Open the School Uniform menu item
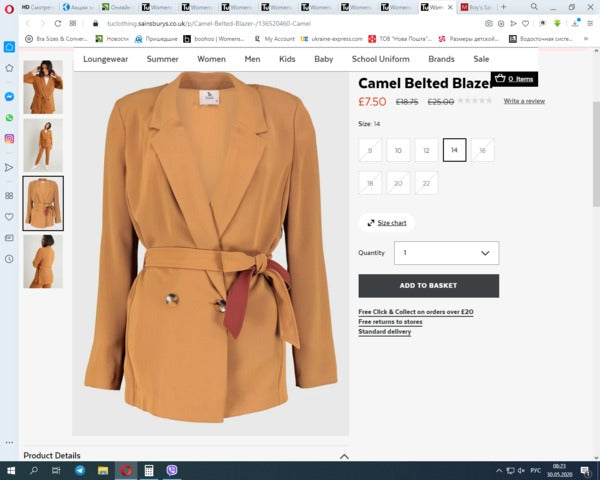Viewport: 600px width, 480px height. [x=380, y=59]
